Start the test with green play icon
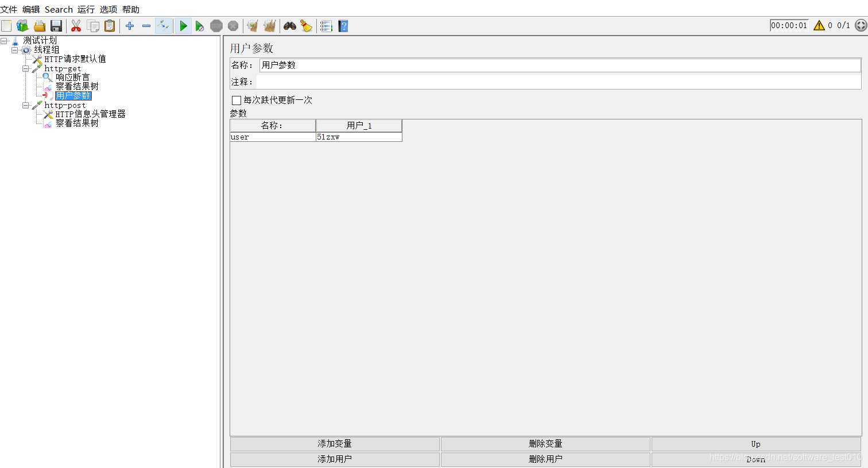 tap(183, 26)
